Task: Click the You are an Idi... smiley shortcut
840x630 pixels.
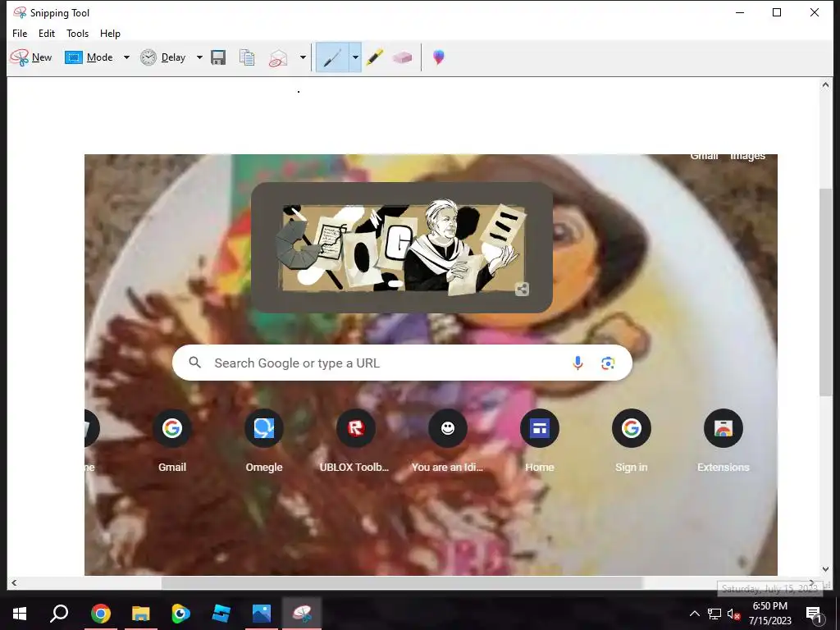Action: pyautogui.click(x=448, y=428)
